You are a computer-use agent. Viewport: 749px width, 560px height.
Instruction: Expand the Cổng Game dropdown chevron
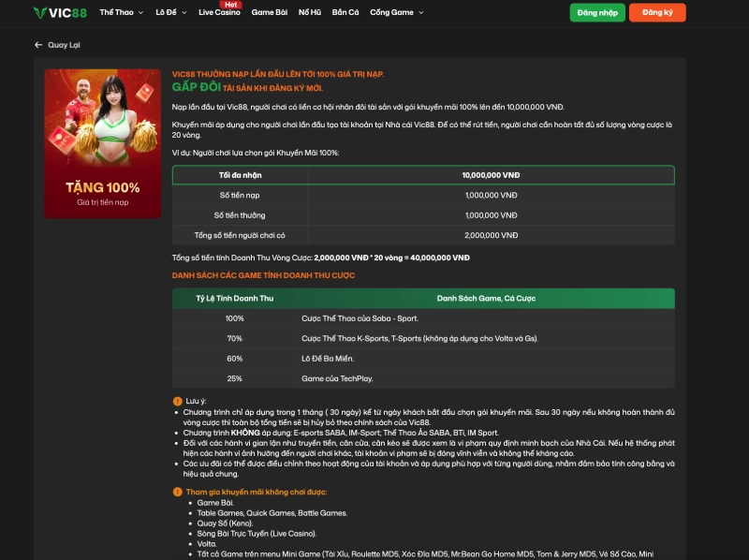click(x=420, y=13)
